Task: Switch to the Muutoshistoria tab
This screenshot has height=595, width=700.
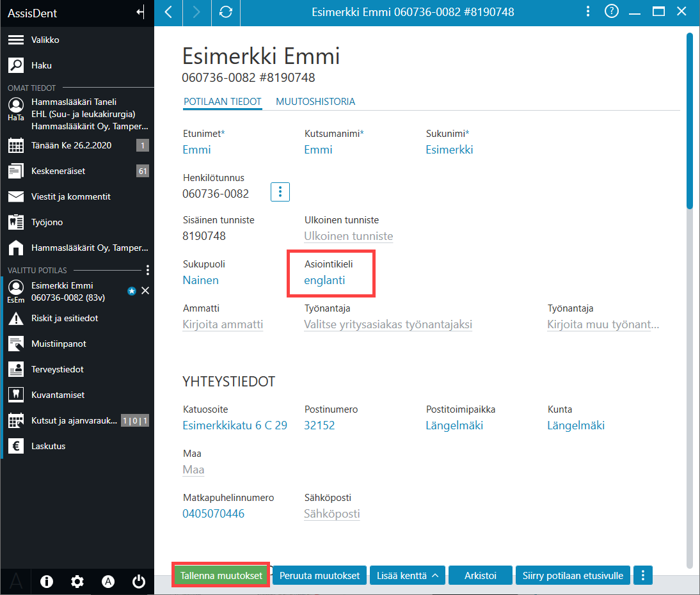Action: coord(315,101)
